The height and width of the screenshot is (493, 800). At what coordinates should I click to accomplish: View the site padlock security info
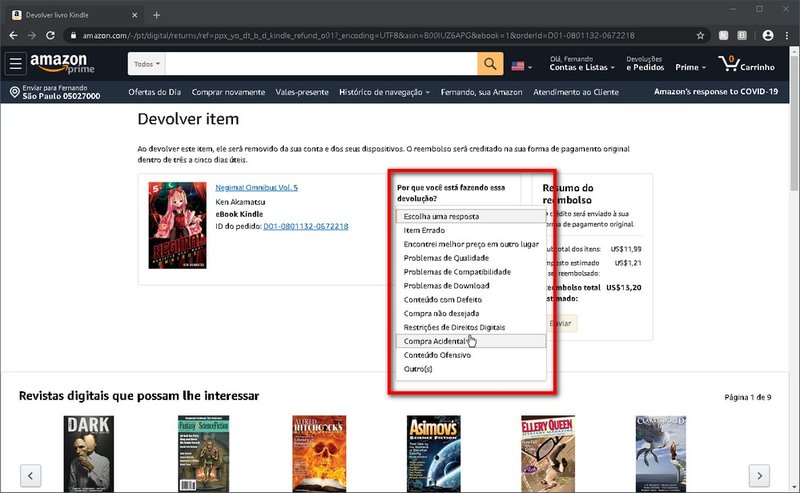[x=73, y=35]
